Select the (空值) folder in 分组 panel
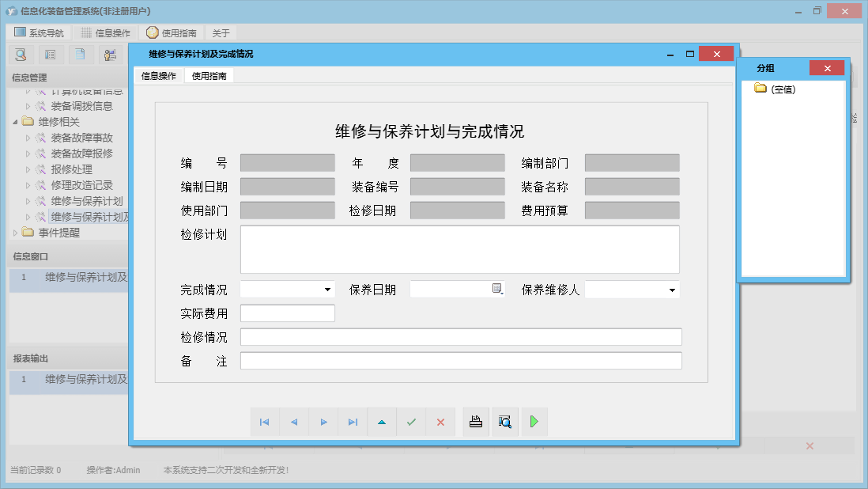Viewport: 868px width, 489px height. click(783, 89)
